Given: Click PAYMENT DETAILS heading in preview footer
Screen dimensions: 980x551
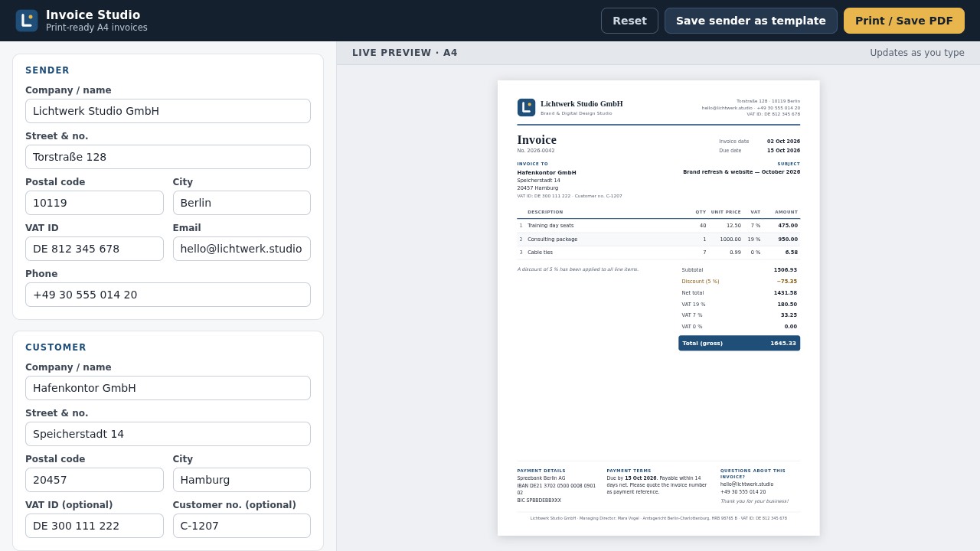Looking at the screenshot, I should (x=541, y=471).
